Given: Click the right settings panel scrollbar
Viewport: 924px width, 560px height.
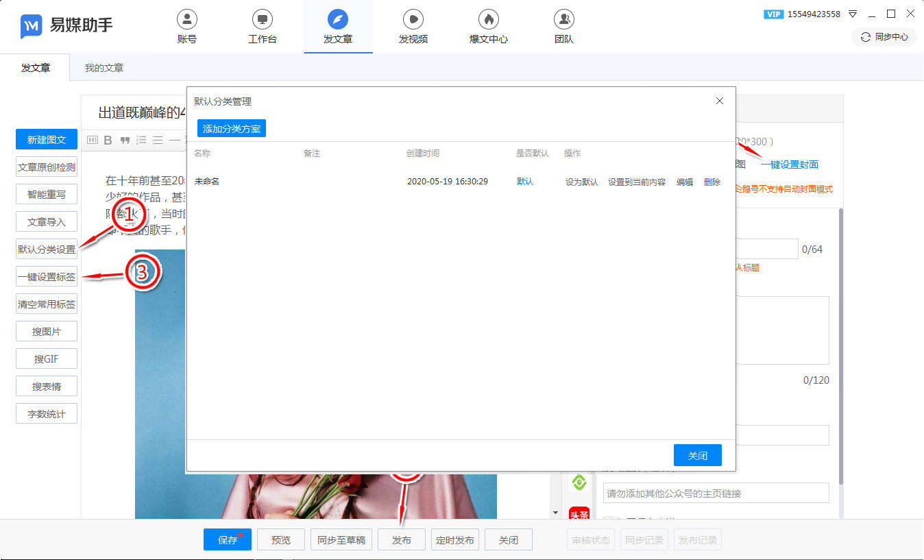Looking at the screenshot, I should pyautogui.click(x=841, y=347).
